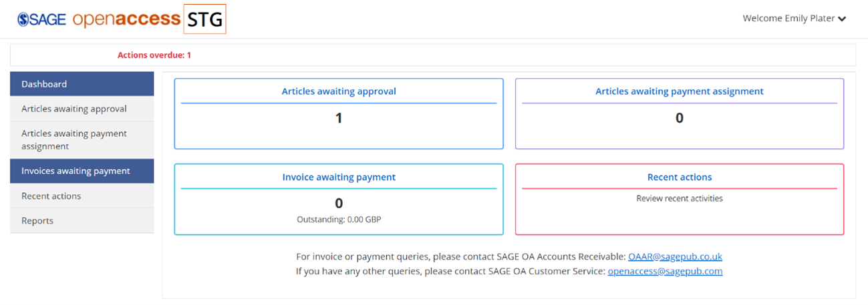Open Articles awaiting payment assignment sidebar item
This screenshot has height=305, width=868.
[82, 140]
